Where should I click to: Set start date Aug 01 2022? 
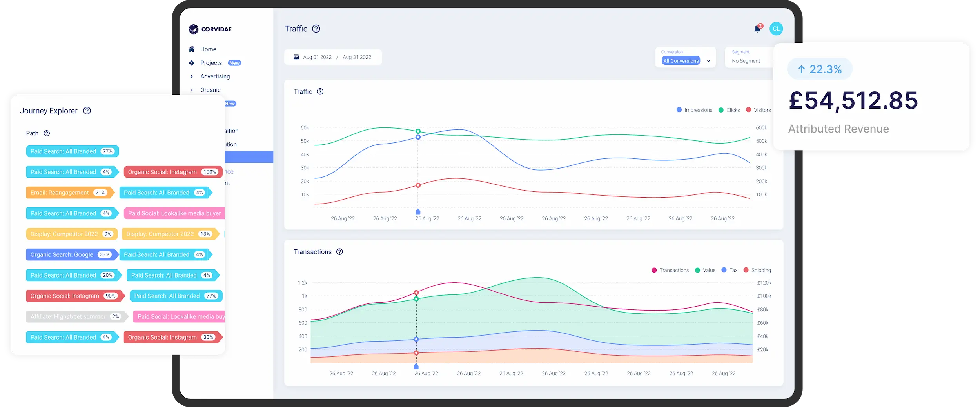click(x=317, y=57)
